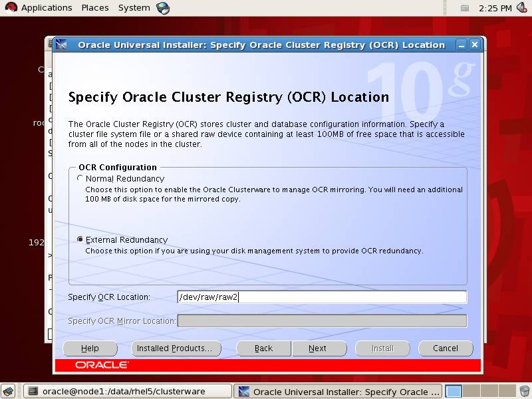This screenshot has width=532, height=399.
Task: Close the Oracle Universal Installer window
Action: (x=475, y=45)
